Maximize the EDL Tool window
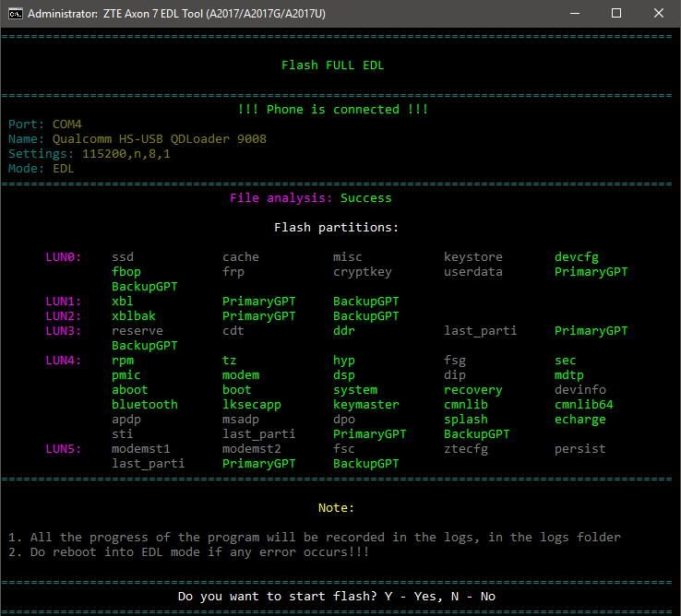 (615, 14)
